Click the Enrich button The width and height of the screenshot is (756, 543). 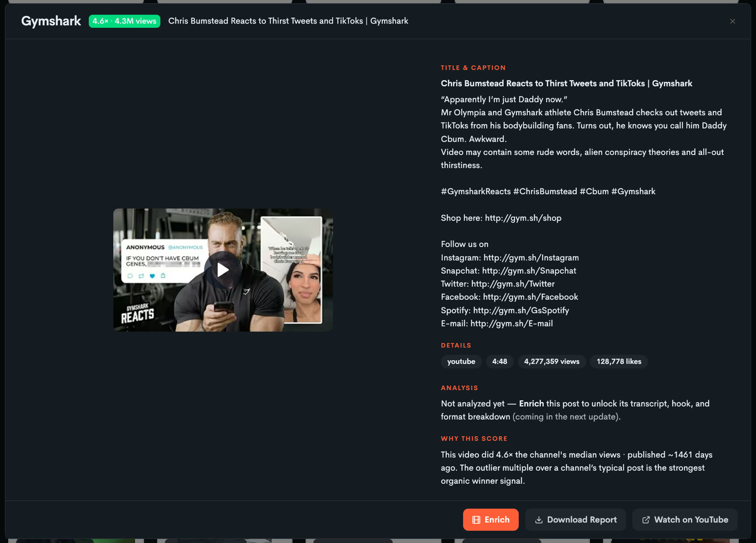(x=490, y=519)
